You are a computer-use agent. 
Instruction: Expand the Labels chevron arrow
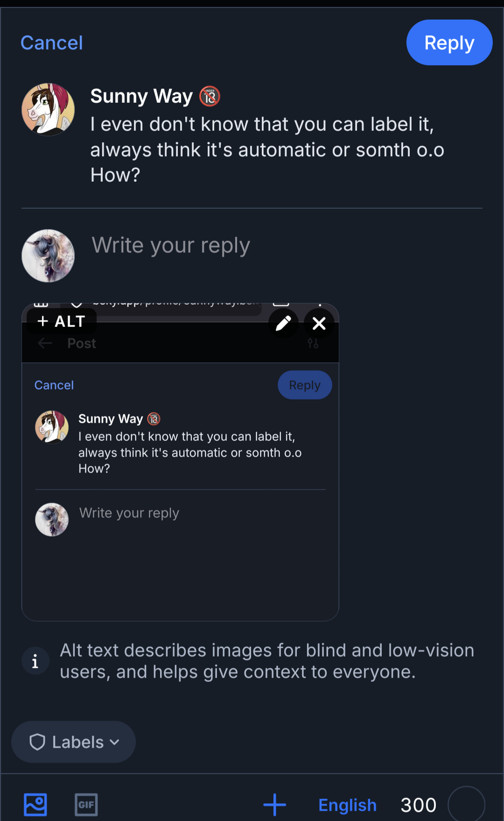pyautogui.click(x=115, y=742)
